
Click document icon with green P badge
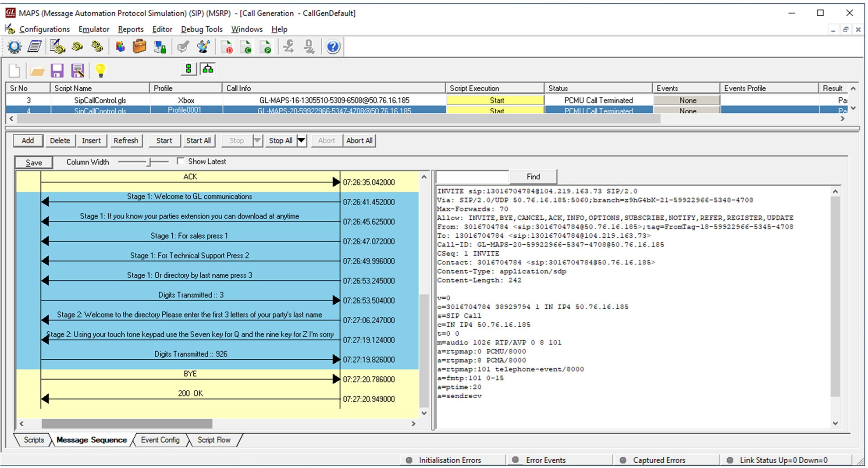266,46
